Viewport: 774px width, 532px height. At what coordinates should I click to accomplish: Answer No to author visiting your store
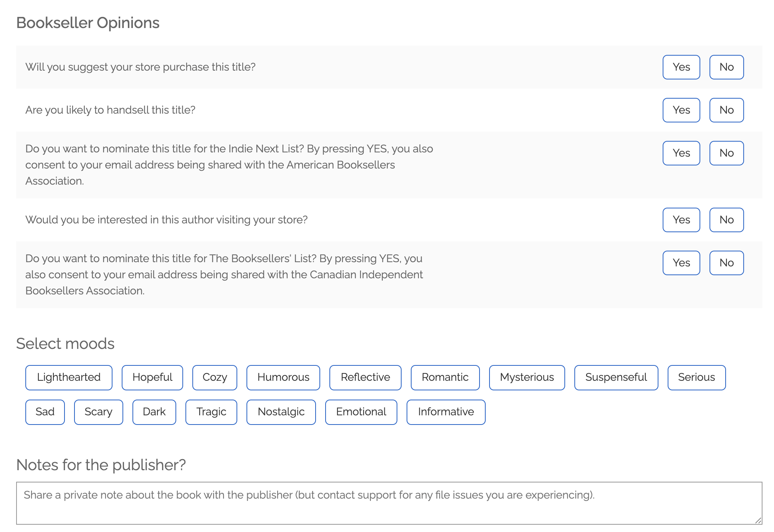[726, 220]
